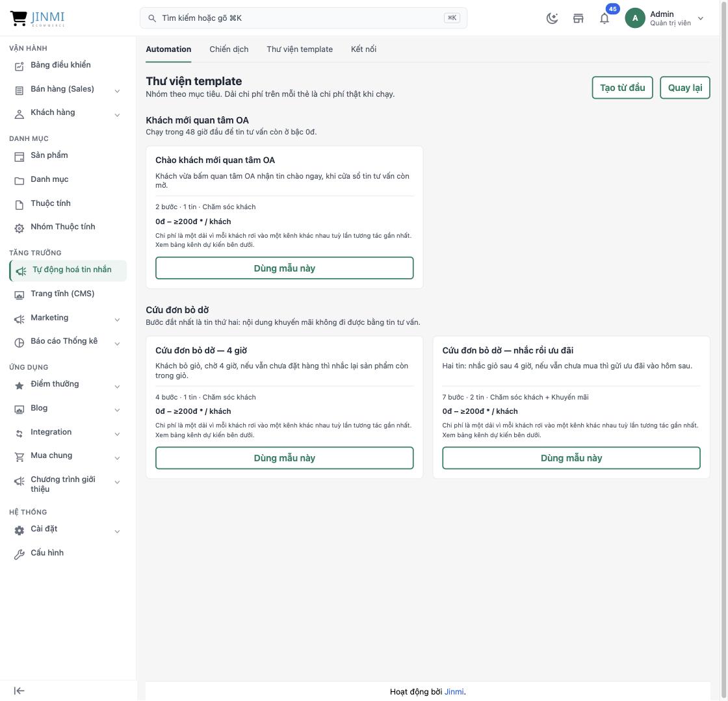Open the storefront icon in header
Viewport: 728px width, 701px height.
point(578,19)
